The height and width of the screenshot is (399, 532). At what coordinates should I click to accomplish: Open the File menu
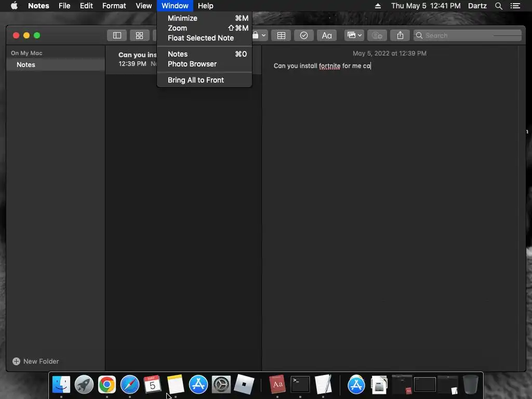[x=64, y=6]
